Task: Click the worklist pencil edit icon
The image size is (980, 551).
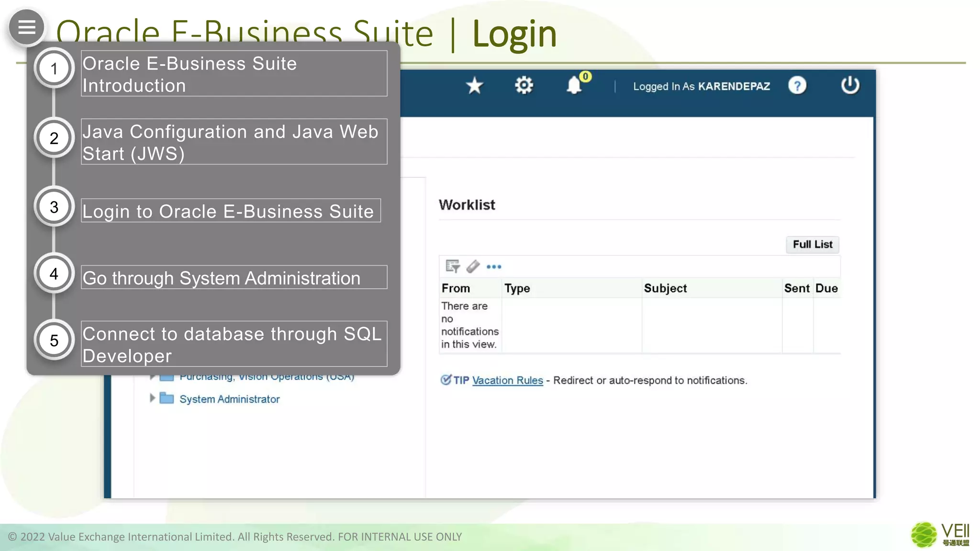Action: click(473, 266)
